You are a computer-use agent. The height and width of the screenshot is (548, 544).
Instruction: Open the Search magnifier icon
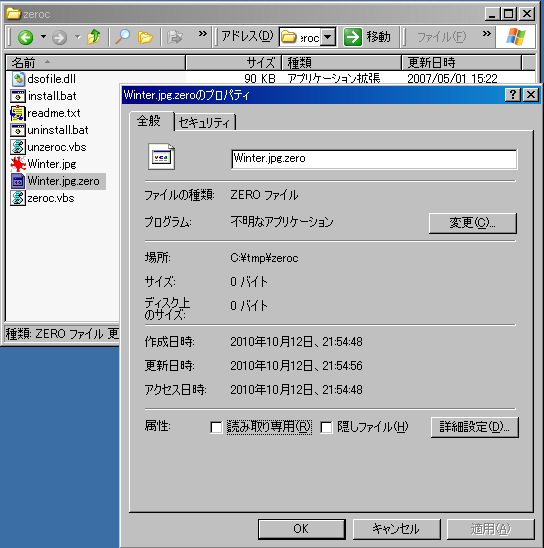pos(122,37)
